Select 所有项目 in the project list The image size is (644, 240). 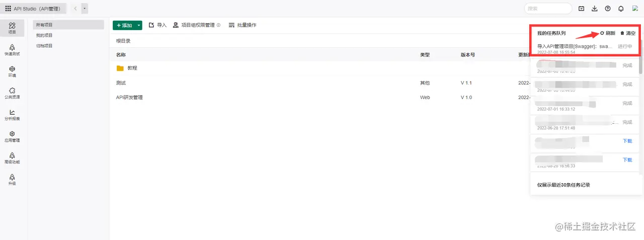(68, 25)
